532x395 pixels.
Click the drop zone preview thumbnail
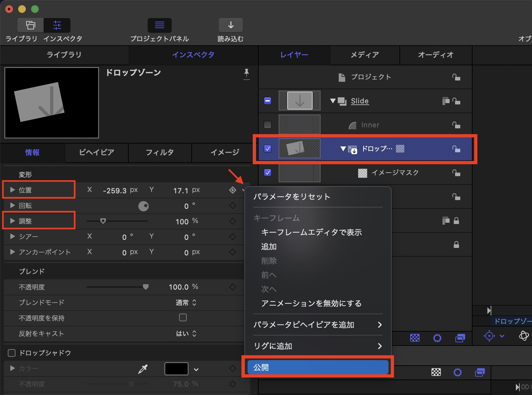point(52,102)
